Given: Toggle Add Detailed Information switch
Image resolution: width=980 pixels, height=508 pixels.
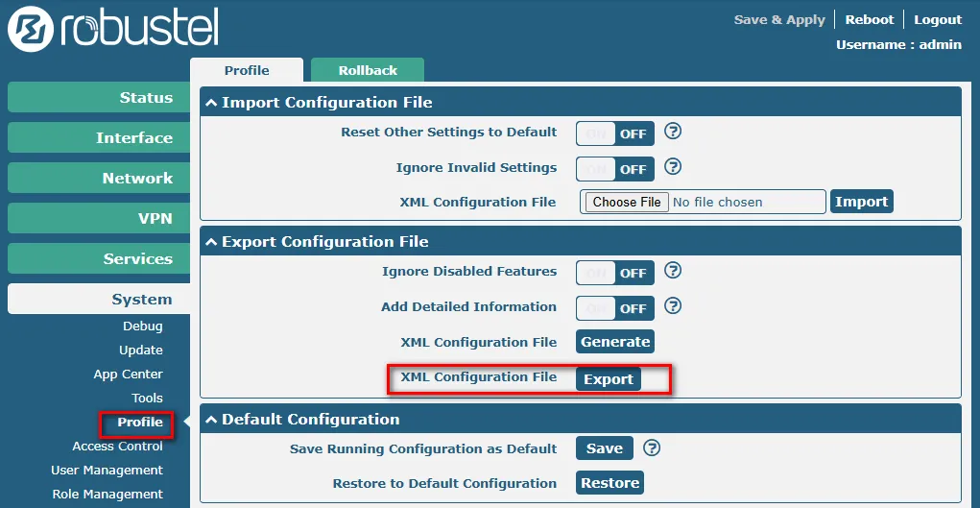Looking at the screenshot, I should click(x=615, y=308).
